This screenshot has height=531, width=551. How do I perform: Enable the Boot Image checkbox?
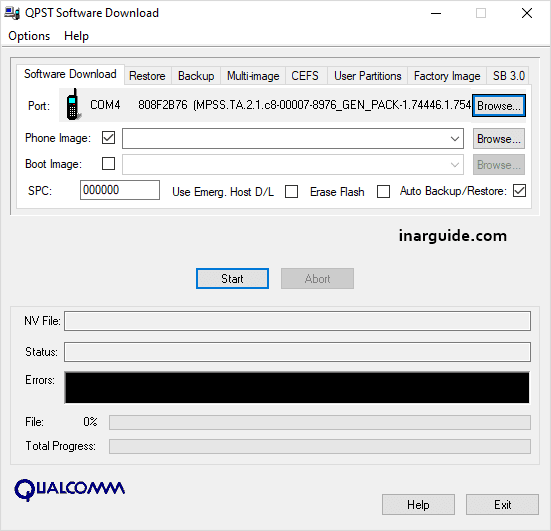tap(108, 163)
